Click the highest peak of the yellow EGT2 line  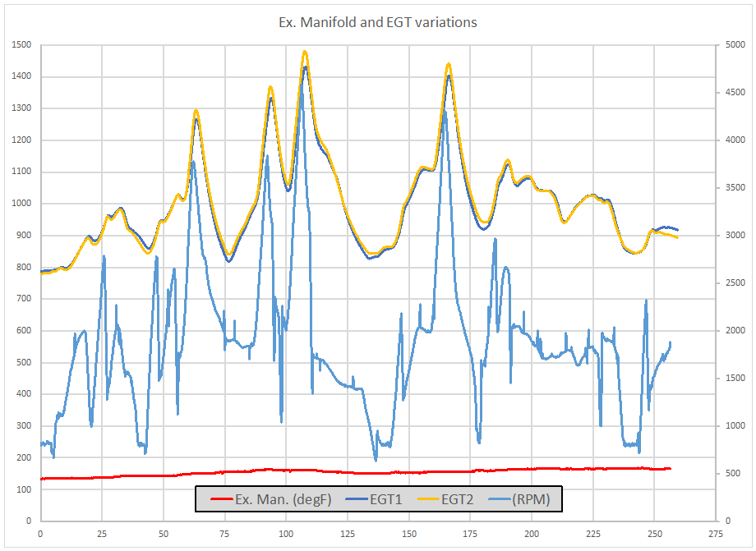click(305, 52)
